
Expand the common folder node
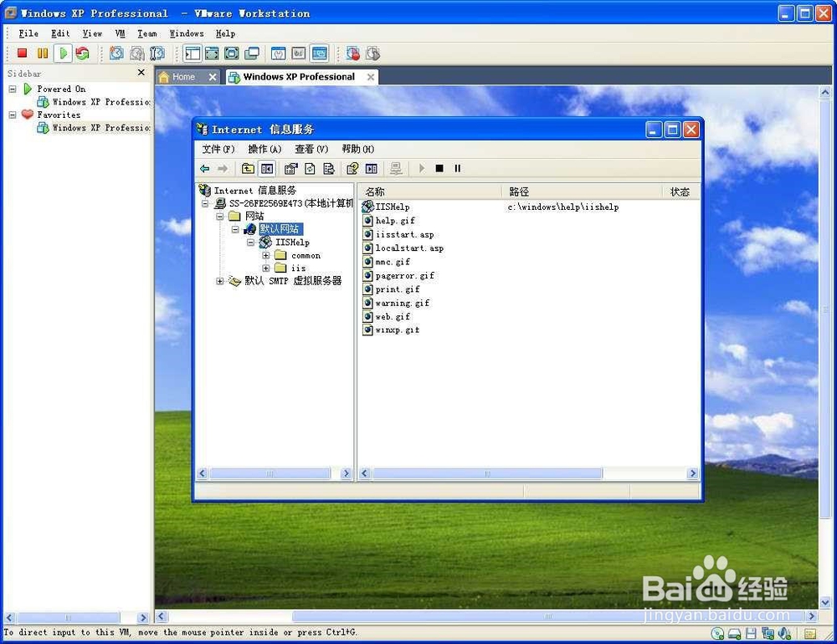[x=266, y=256]
